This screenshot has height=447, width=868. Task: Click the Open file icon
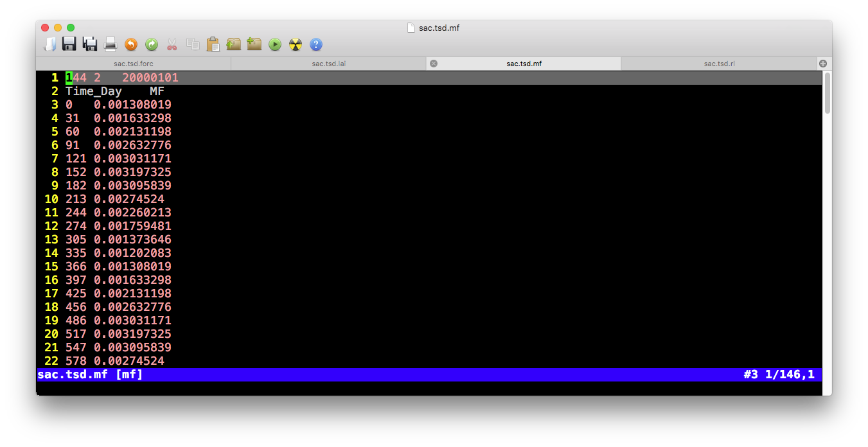[49, 44]
